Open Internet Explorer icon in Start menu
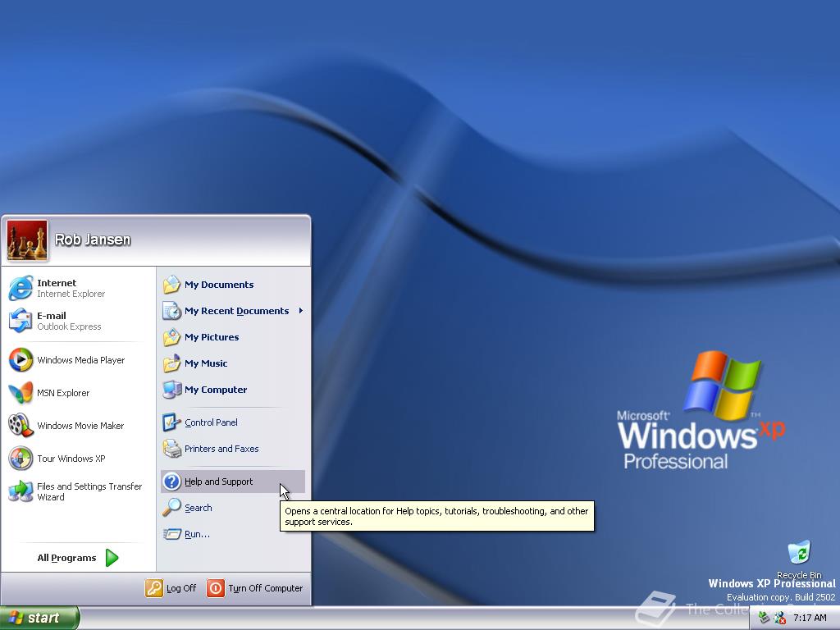Image resolution: width=840 pixels, height=630 pixels. tap(21, 288)
